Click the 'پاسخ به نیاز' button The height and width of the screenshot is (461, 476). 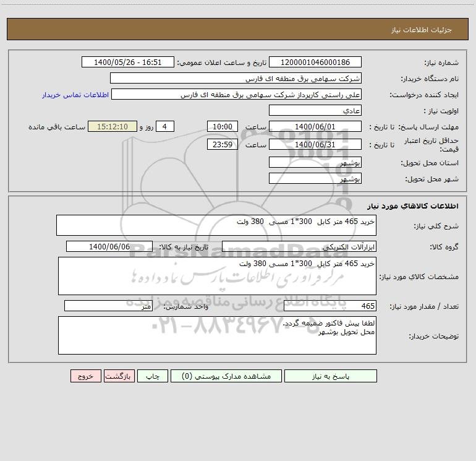pos(330,376)
